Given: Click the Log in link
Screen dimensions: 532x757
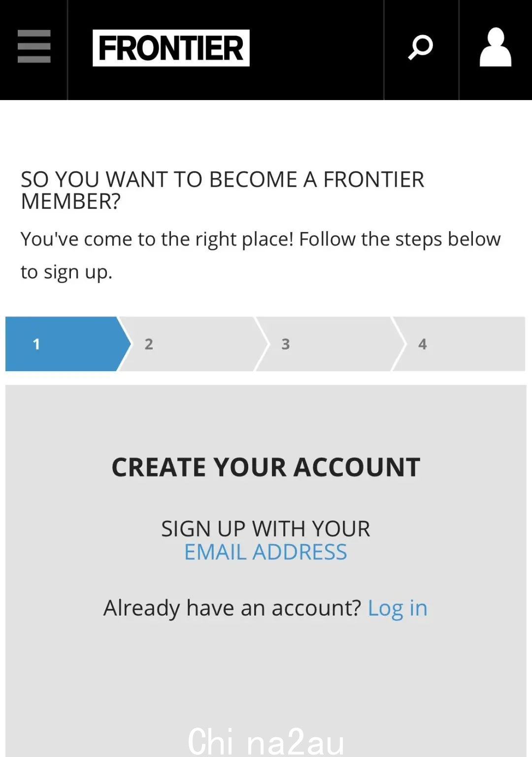Looking at the screenshot, I should 398,608.
